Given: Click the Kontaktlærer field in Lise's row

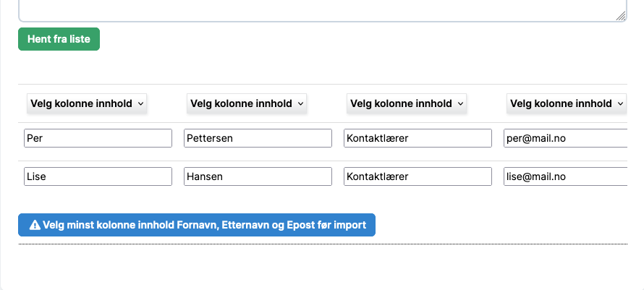Looking at the screenshot, I should click(418, 176).
